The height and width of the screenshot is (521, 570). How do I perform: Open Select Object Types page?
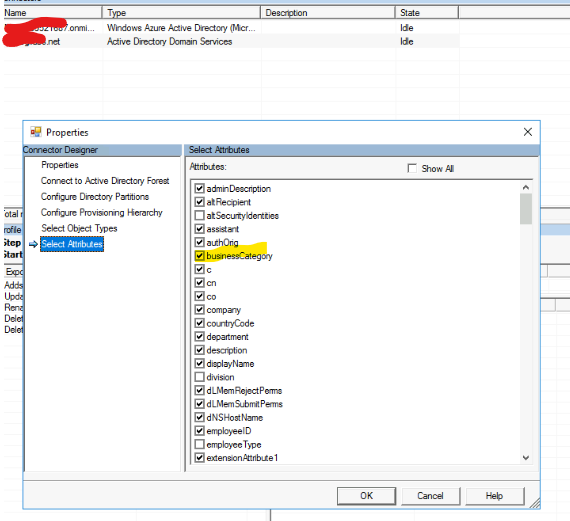pos(79,228)
